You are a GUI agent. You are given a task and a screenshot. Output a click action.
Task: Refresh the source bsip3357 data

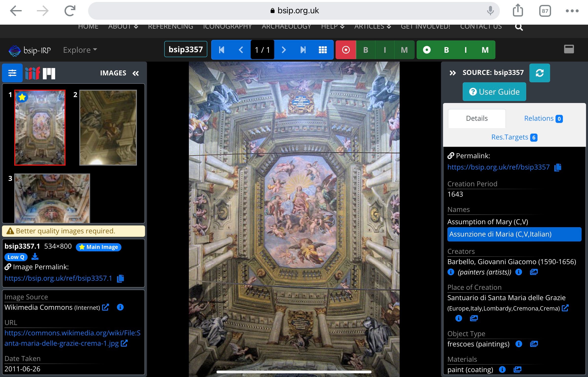[539, 73]
